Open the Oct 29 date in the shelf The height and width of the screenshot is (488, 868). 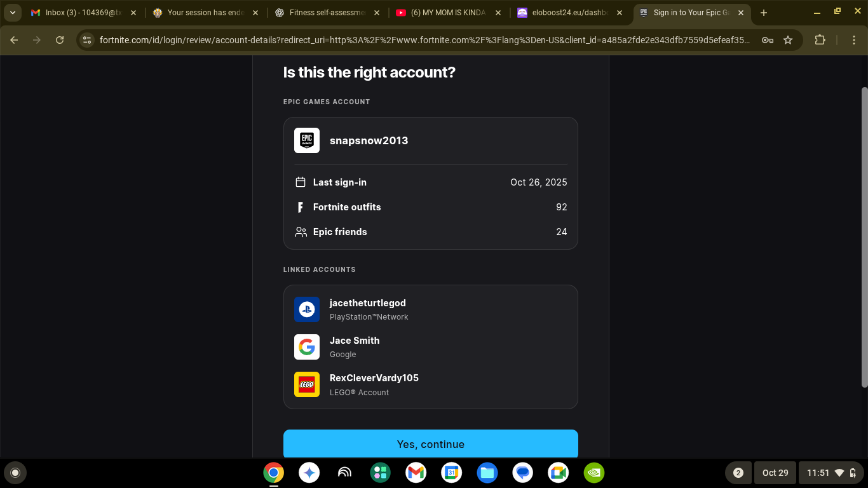775,473
